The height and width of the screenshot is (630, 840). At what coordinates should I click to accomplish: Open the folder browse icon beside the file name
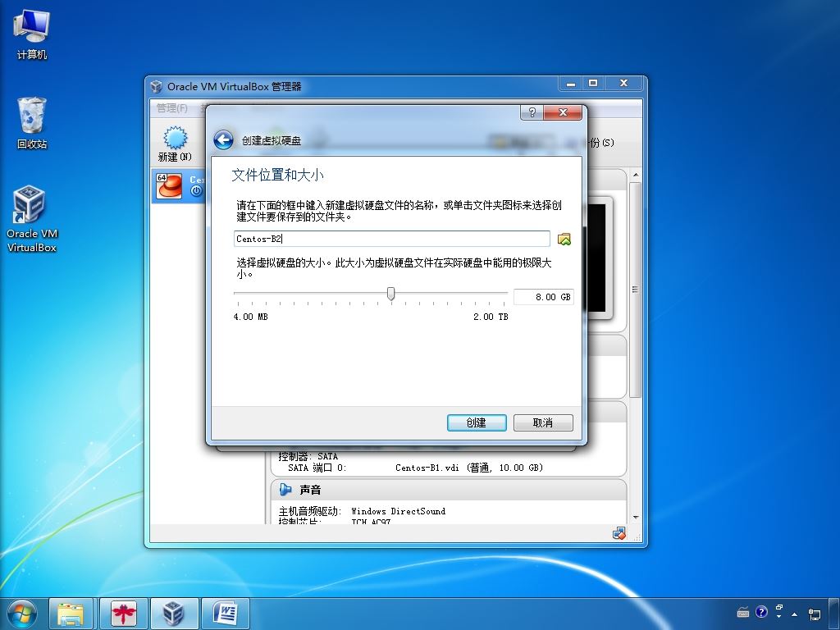[x=564, y=239]
